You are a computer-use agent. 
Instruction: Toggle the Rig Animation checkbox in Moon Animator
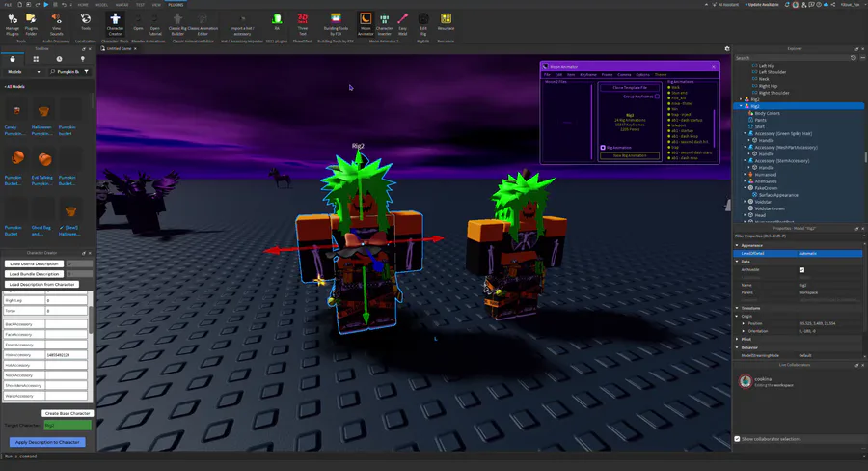(603, 148)
